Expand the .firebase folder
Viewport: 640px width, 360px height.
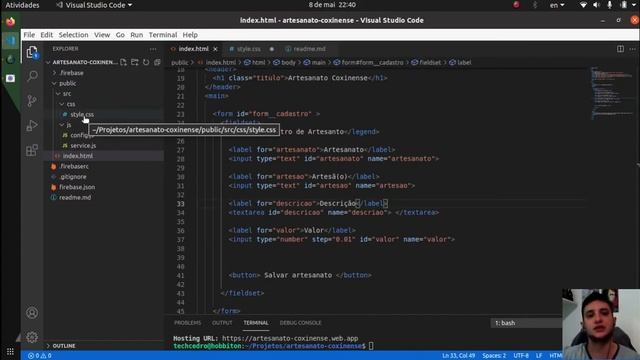(x=71, y=73)
